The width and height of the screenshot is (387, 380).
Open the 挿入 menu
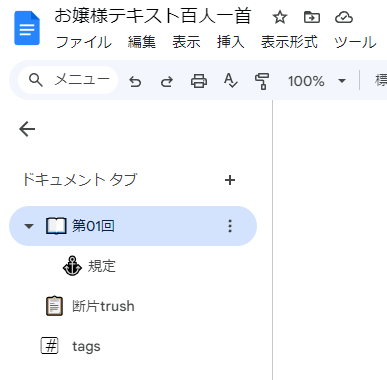pos(230,42)
